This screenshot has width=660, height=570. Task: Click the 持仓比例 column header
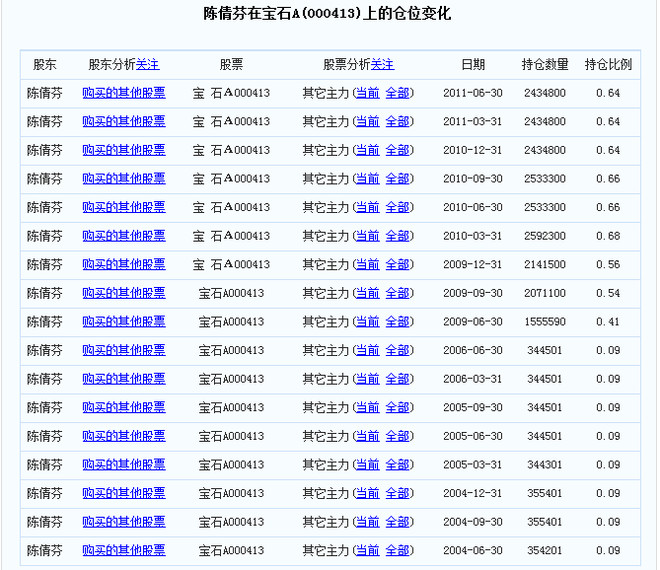[608, 64]
